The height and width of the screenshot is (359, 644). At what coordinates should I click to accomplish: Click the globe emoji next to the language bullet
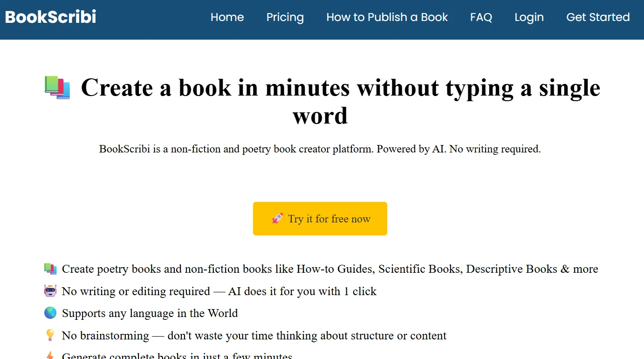tap(50, 313)
